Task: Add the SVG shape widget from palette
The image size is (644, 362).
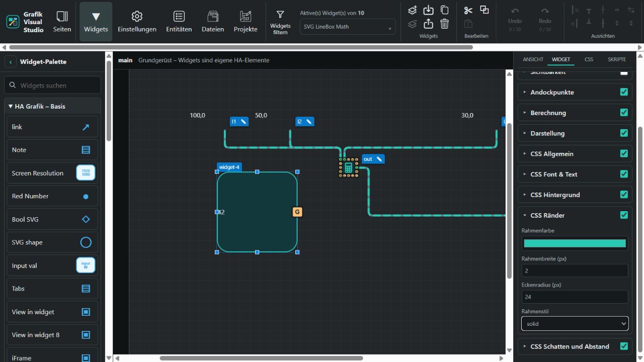Action: coord(52,242)
